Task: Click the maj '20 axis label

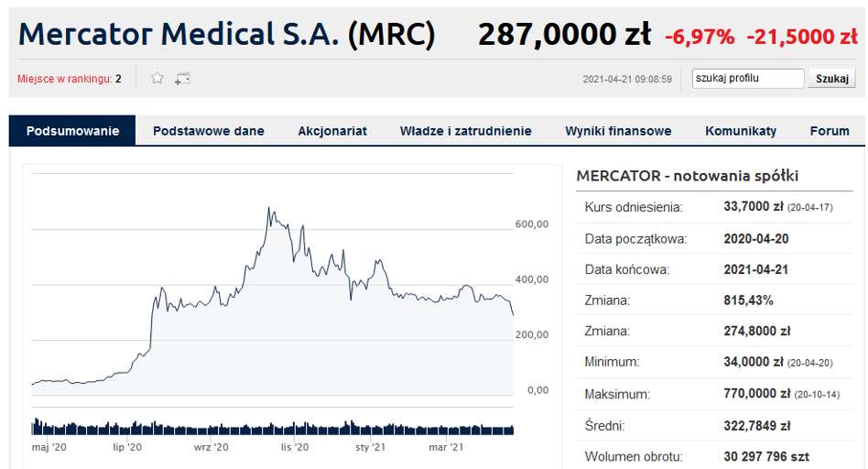Action: [49, 447]
